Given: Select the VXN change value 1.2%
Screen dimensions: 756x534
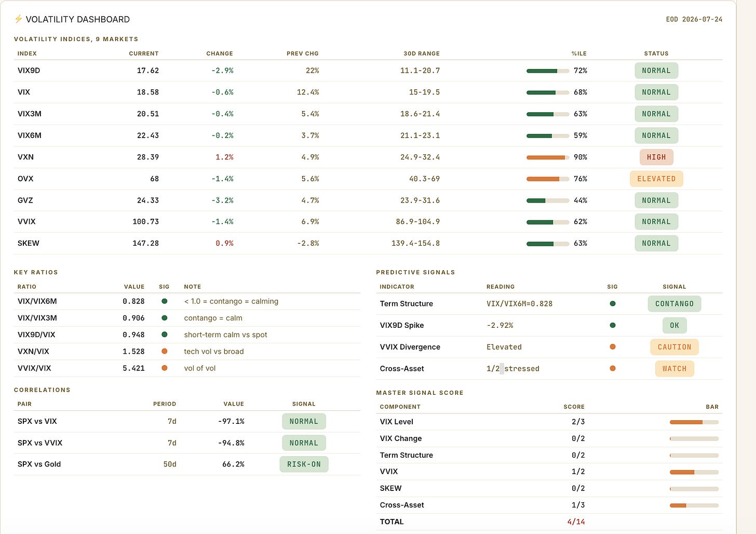Looking at the screenshot, I should click(224, 157).
